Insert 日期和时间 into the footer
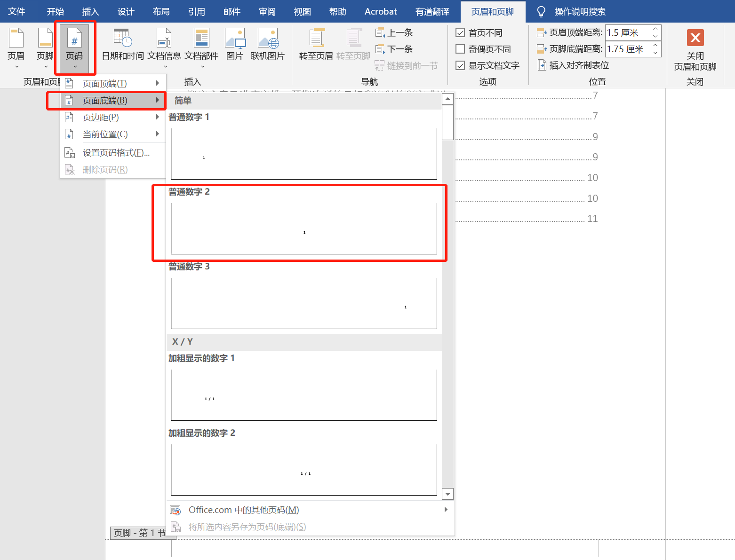 tap(122, 45)
